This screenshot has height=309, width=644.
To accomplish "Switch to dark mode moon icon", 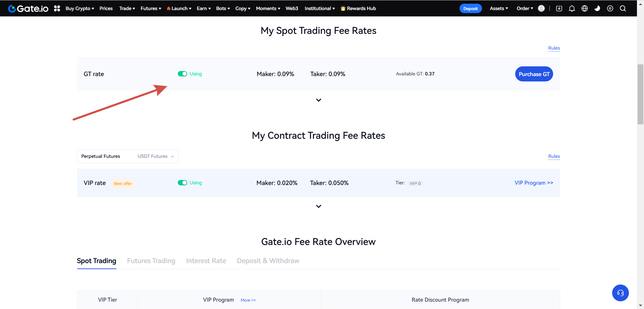I will click(x=597, y=8).
